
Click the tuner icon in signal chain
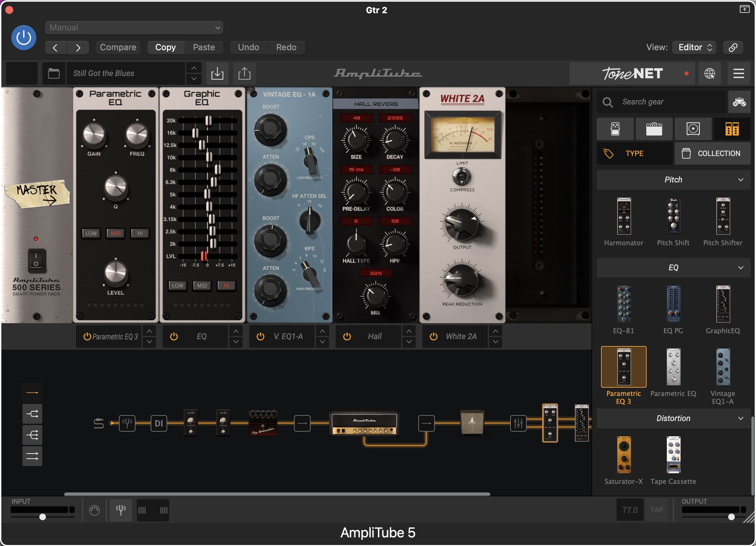click(127, 423)
